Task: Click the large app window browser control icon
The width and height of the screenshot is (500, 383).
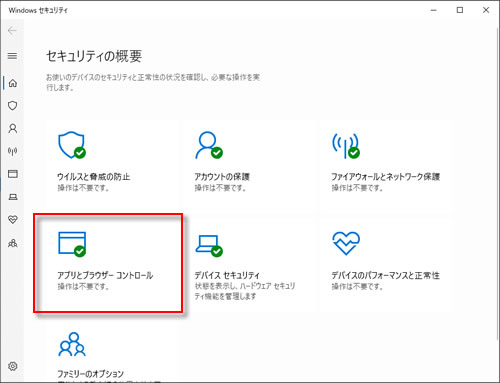Action: 72,244
